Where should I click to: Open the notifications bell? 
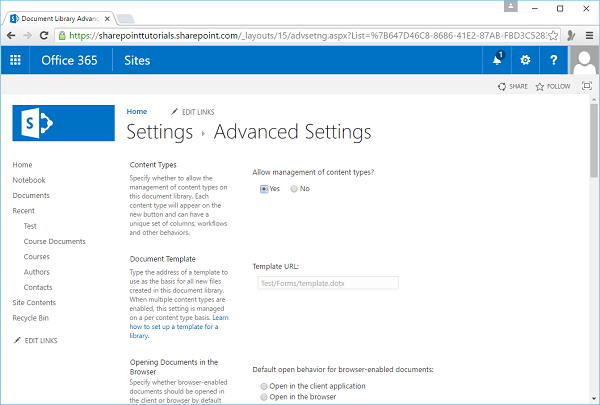pyautogui.click(x=497, y=60)
